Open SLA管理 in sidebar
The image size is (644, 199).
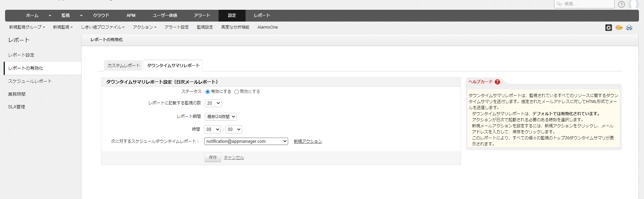[x=17, y=107]
